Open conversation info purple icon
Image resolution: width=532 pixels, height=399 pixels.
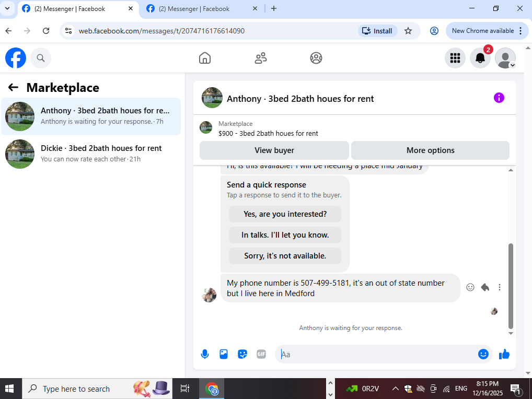pyautogui.click(x=499, y=98)
